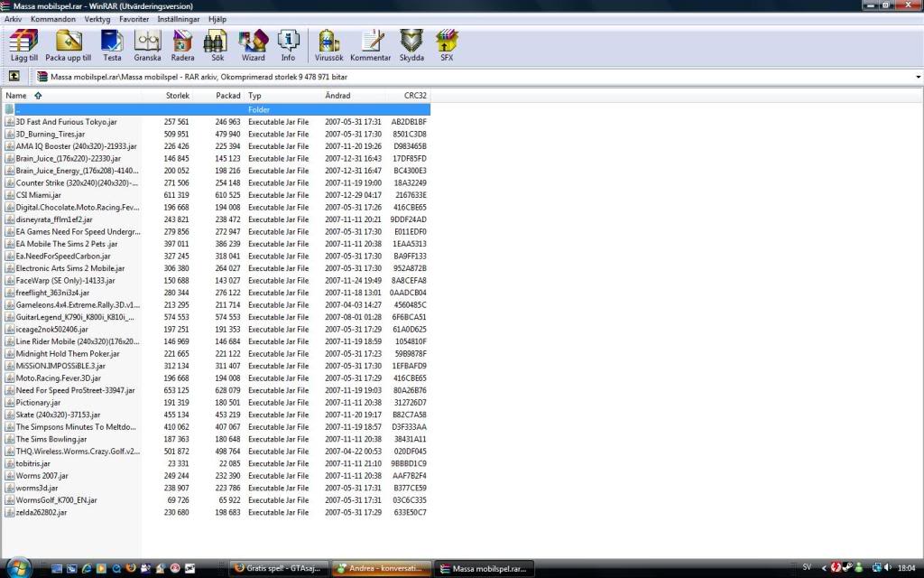This screenshot has height=578, width=924.
Task: Select Ea.NeedForSpeedCarbon.jar
Action: 63,256
